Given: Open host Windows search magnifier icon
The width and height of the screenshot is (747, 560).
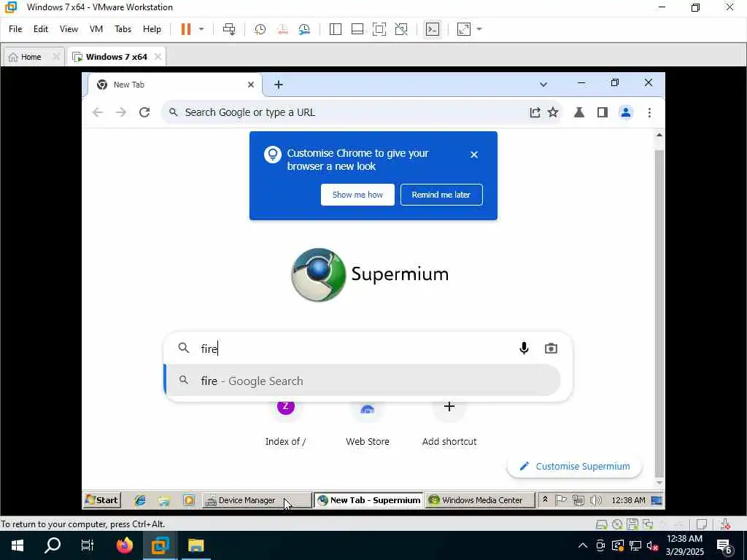Looking at the screenshot, I should coord(53,545).
